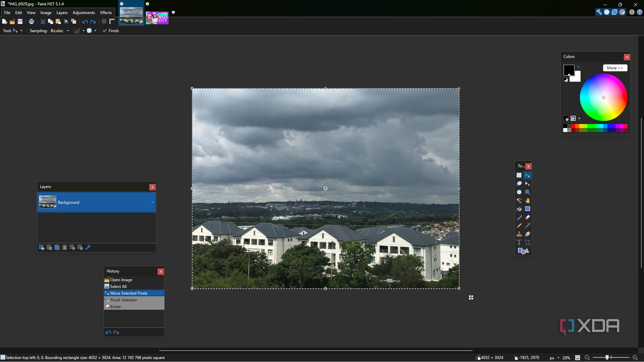
Task: Open the Effects menu
Action: click(106, 12)
